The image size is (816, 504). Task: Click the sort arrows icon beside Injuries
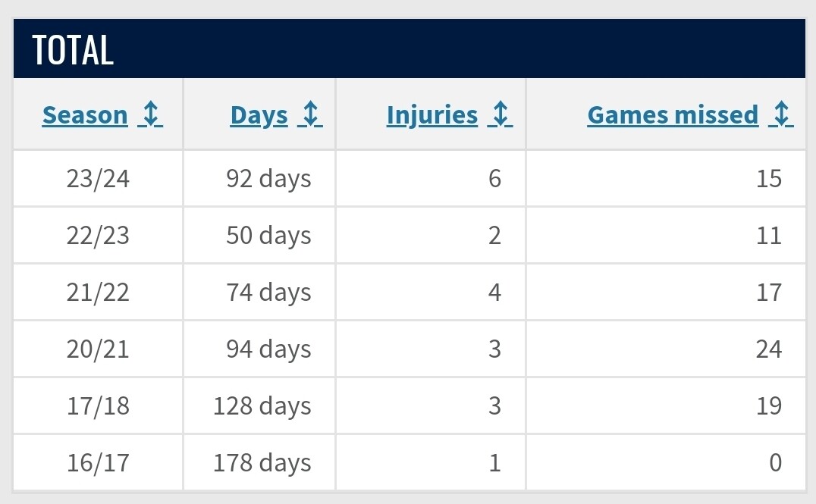click(501, 115)
